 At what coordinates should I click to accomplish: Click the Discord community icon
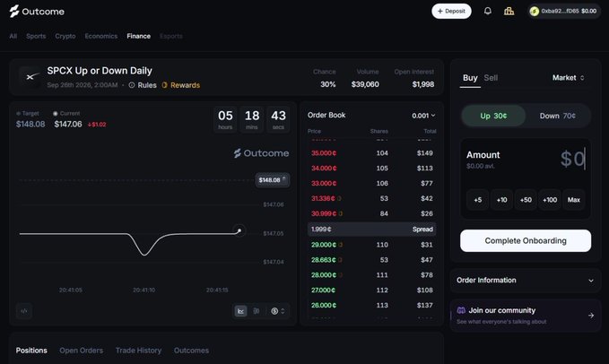click(x=461, y=310)
